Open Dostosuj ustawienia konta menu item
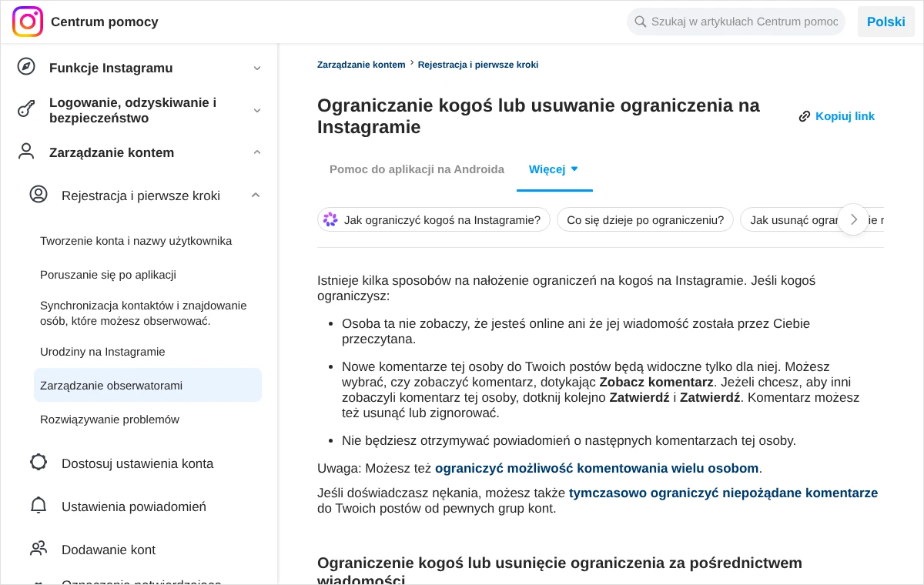This screenshot has height=585, width=924. [x=138, y=463]
